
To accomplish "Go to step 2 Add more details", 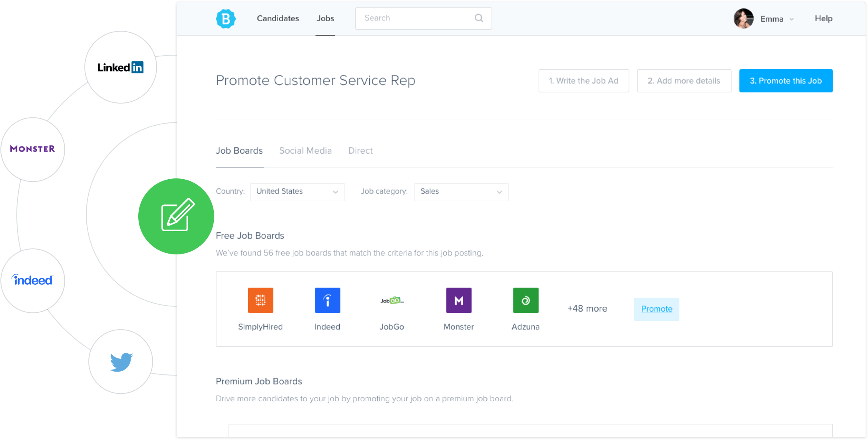I will pyautogui.click(x=684, y=81).
